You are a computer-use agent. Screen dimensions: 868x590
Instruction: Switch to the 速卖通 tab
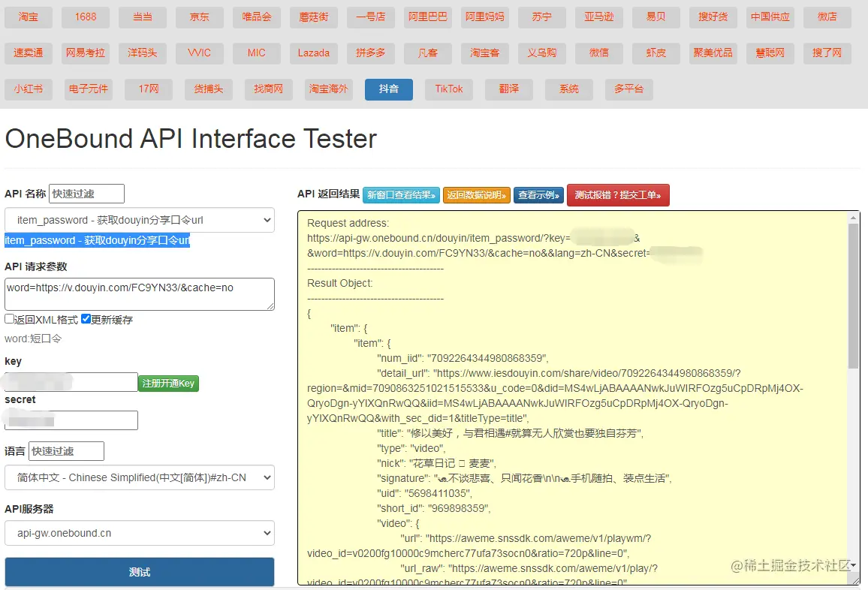(29, 53)
